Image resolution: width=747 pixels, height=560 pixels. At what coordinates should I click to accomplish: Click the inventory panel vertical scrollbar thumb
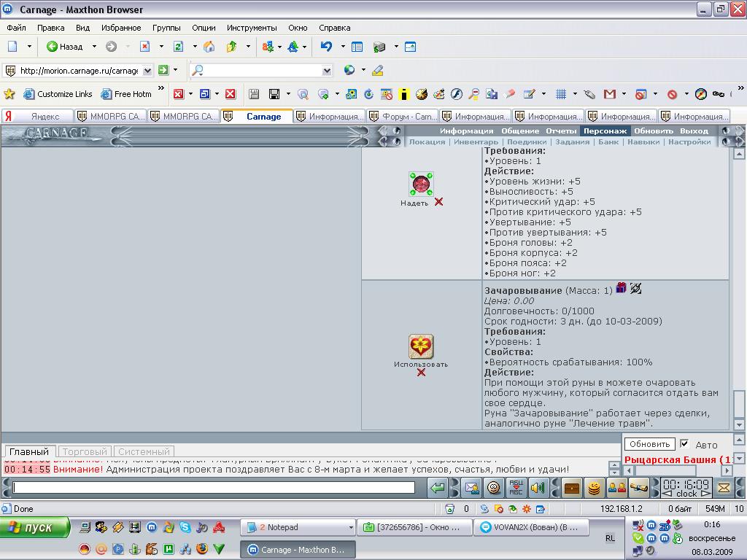[x=739, y=404]
